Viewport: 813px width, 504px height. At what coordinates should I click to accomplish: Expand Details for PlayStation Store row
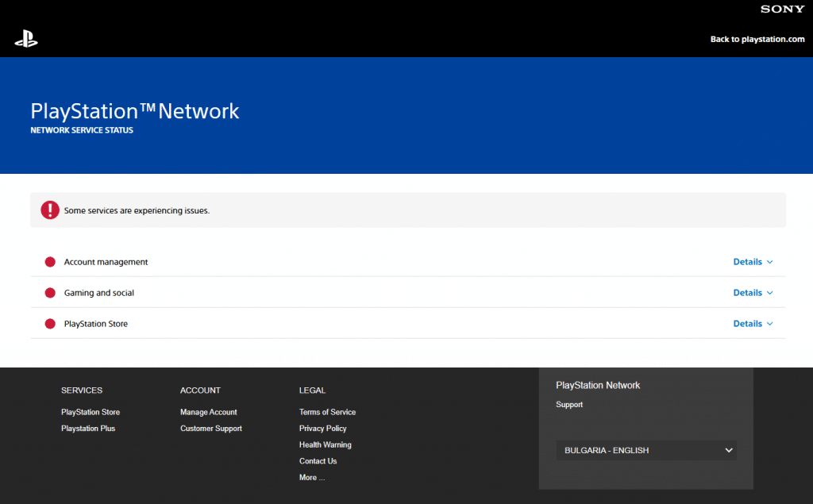click(753, 324)
